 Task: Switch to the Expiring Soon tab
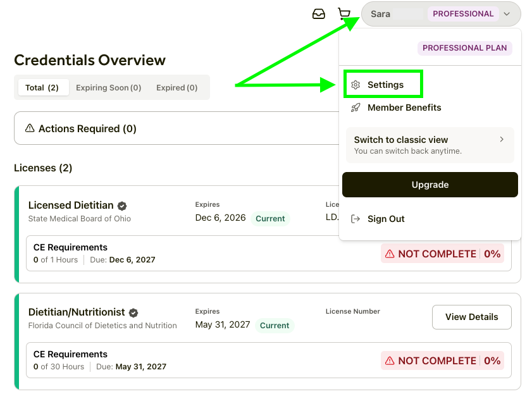click(108, 88)
